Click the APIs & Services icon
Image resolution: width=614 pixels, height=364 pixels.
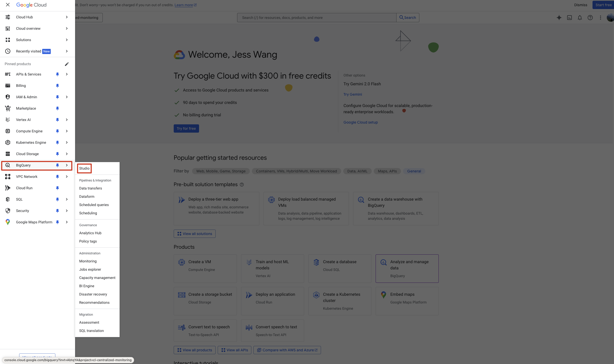click(8, 74)
